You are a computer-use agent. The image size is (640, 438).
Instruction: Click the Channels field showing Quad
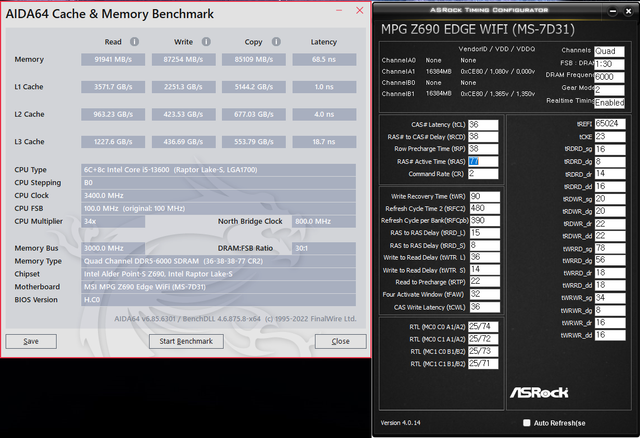[609, 51]
